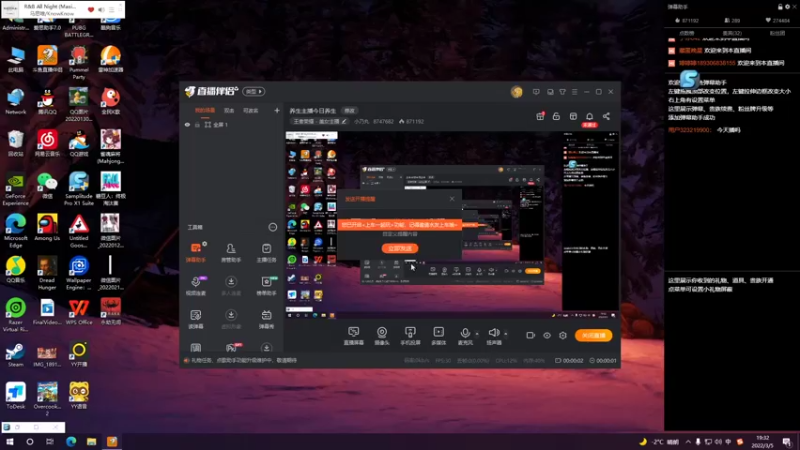Open the skin T-shirt icon in title bar
This screenshot has height=450, width=800.
coord(562,92)
